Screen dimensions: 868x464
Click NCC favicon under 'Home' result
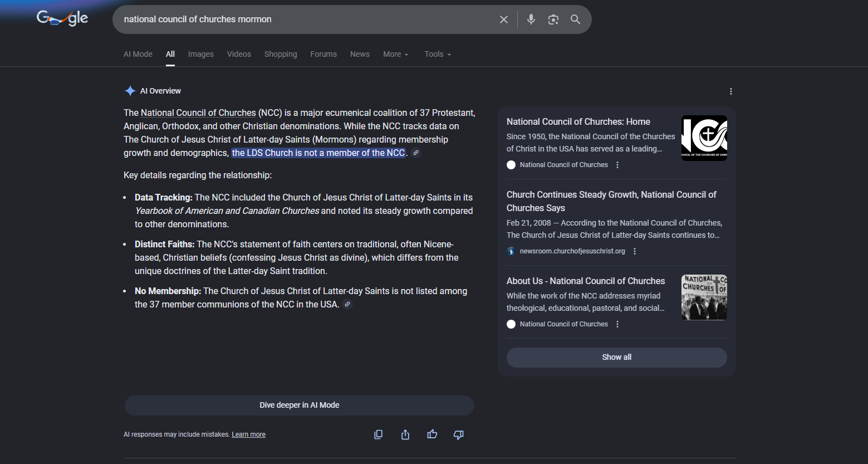click(x=511, y=165)
